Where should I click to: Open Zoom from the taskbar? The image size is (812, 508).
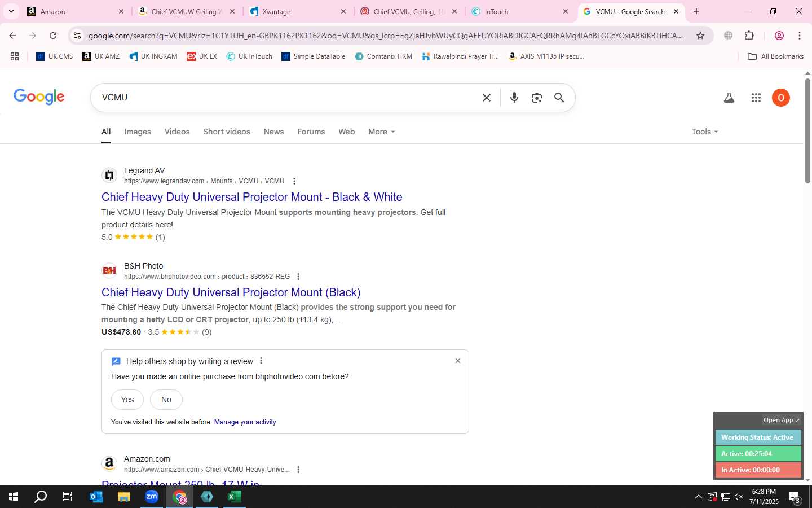pos(152,497)
